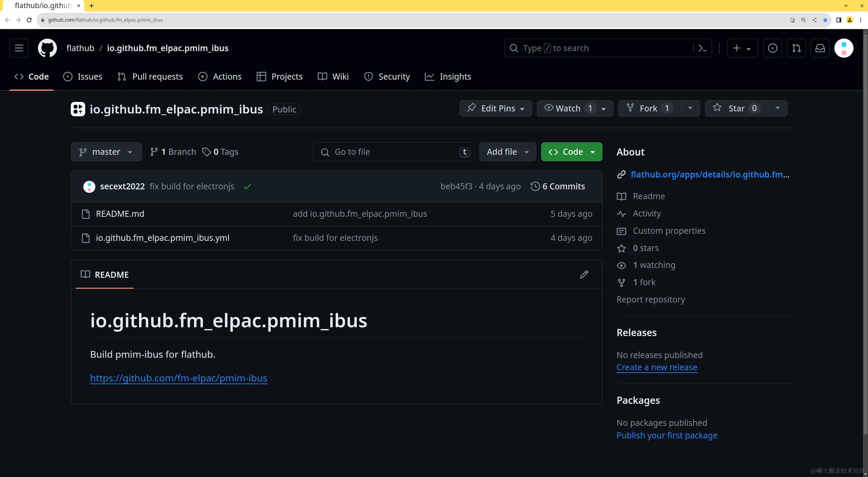This screenshot has width=868, height=477.
Task: Open the flathub owner breadcrumb link
Action: [x=80, y=48]
